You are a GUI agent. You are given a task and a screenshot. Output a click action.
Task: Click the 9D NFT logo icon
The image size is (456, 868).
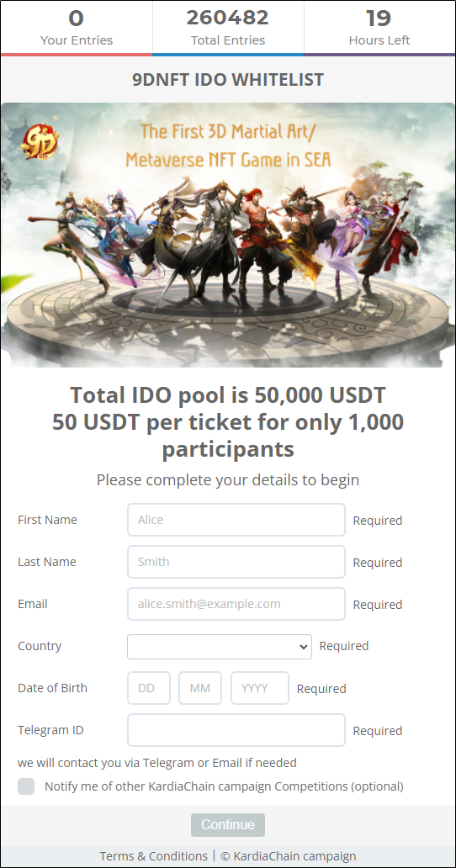40,141
